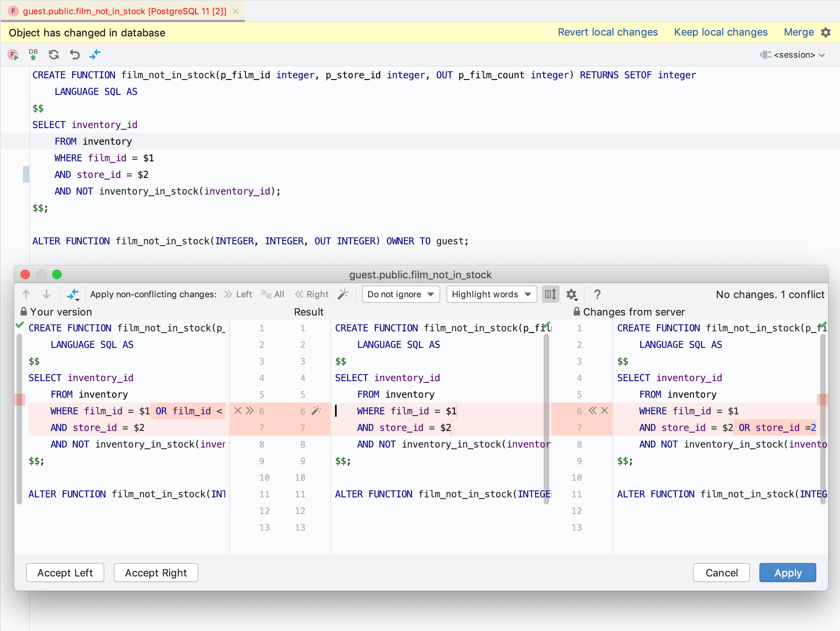Click Revert local changes link

click(x=607, y=32)
